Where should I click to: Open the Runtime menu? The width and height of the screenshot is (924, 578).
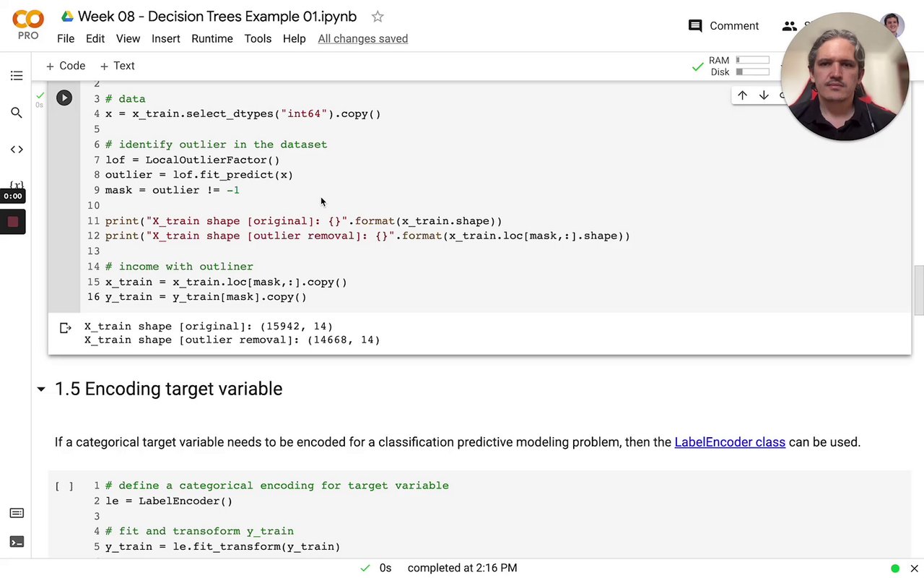tap(212, 39)
